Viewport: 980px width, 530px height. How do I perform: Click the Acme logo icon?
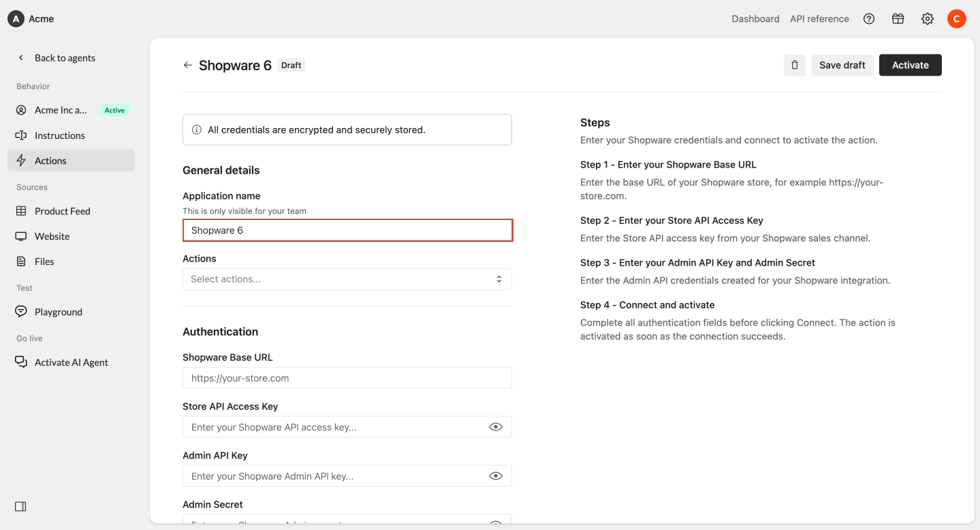(16, 19)
